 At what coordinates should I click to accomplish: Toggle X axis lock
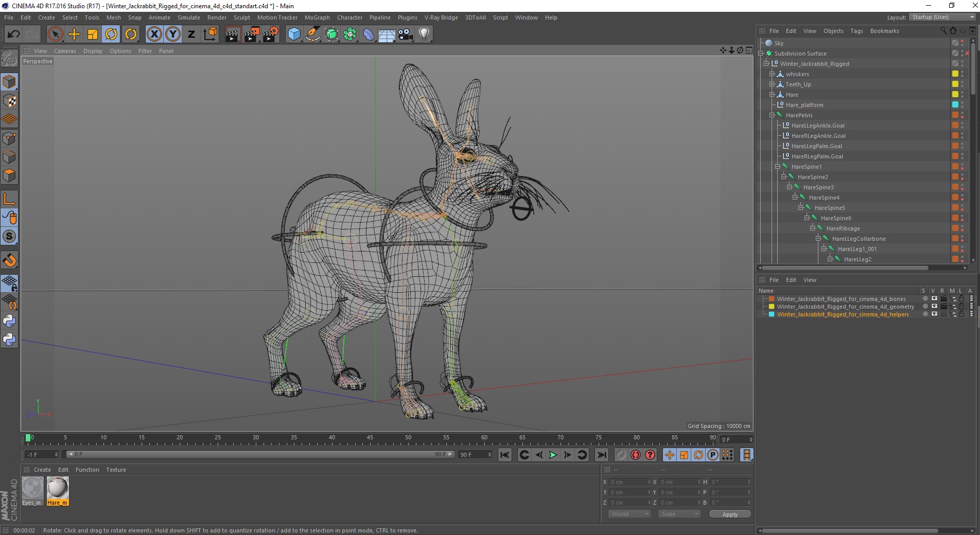[154, 34]
